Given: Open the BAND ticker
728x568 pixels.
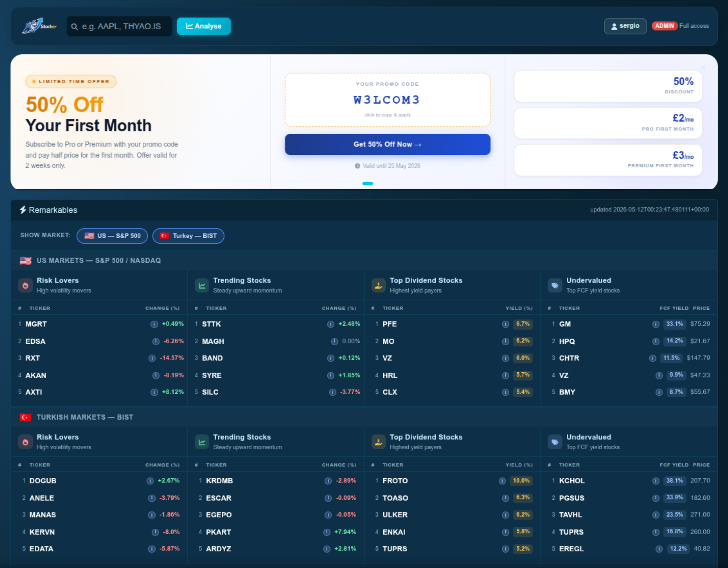Looking at the screenshot, I should pos(212,358).
